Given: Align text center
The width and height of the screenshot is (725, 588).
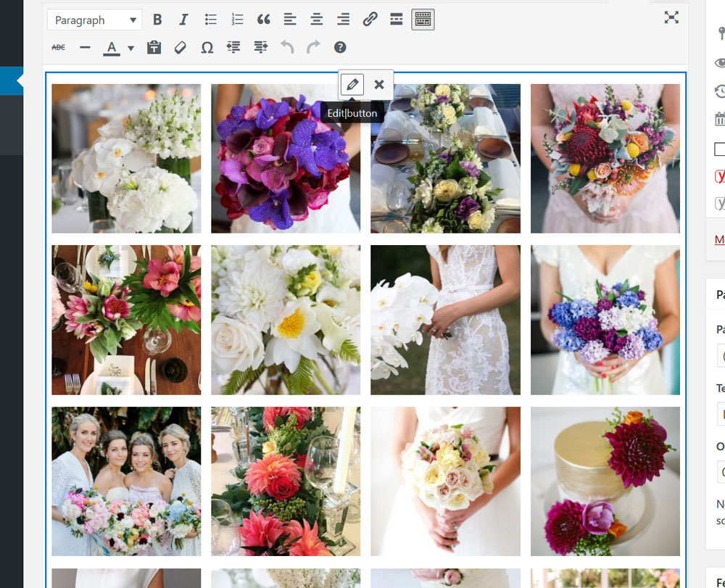Looking at the screenshot, I should click(317, 20).
